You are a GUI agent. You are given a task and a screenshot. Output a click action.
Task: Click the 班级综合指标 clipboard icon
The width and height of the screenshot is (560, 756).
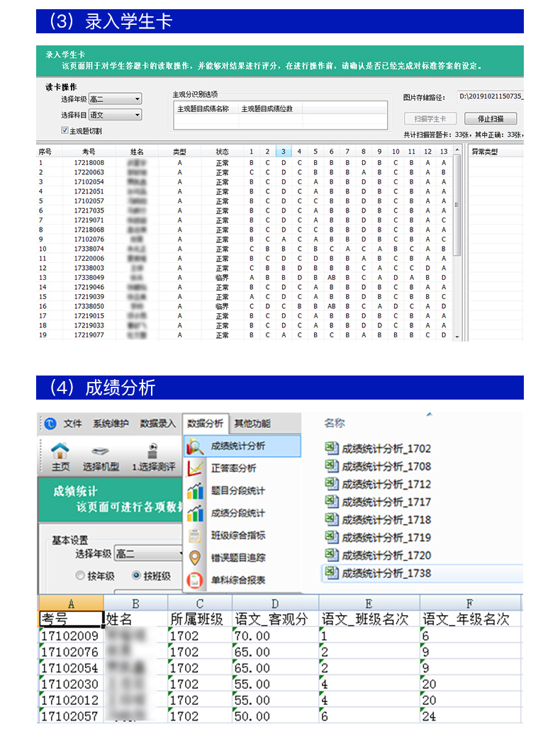[x=195, y=535]
